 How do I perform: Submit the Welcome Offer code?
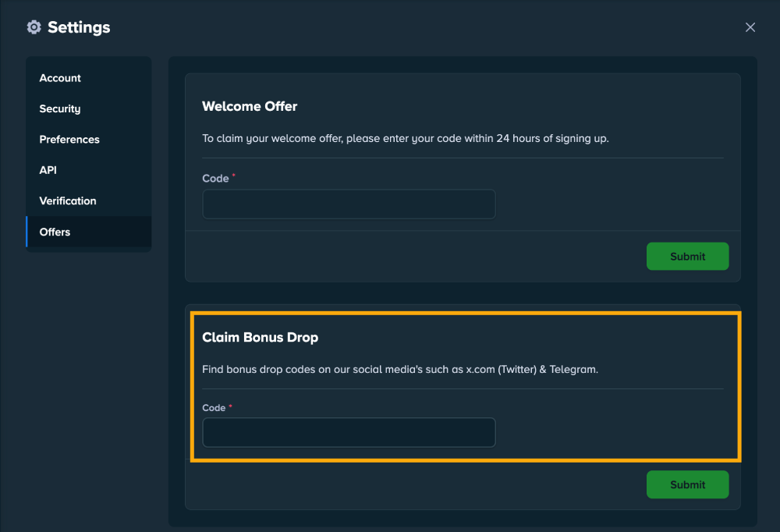tap(687, 256)
